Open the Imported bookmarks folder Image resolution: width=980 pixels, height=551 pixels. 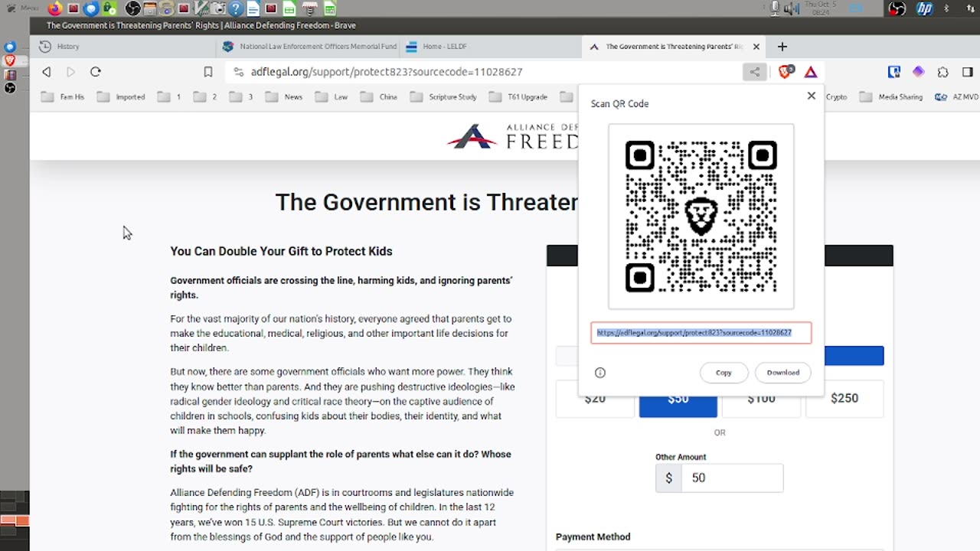pyautogui.click(x=121, y=97)
